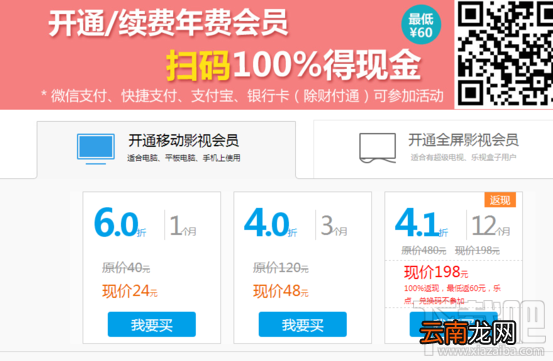Screen dimensions: 553x361
Task: Click the 原价40元 struck-through price
Action: 126,268
